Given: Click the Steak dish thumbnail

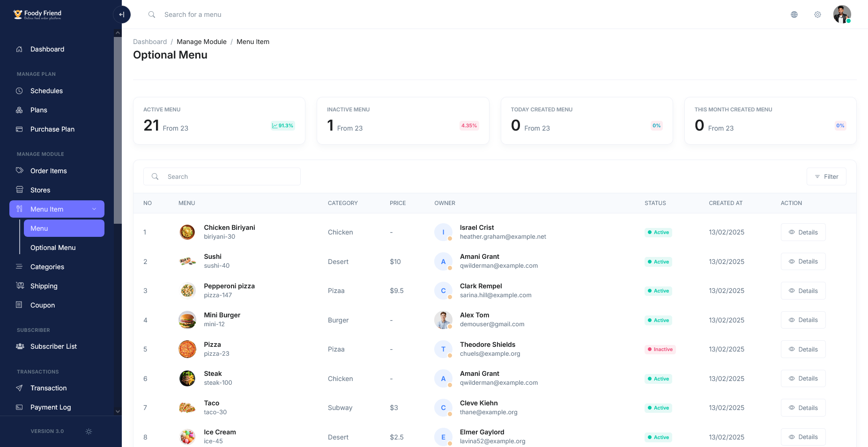Looking at the screenshot, I should [x=187, y=378].
